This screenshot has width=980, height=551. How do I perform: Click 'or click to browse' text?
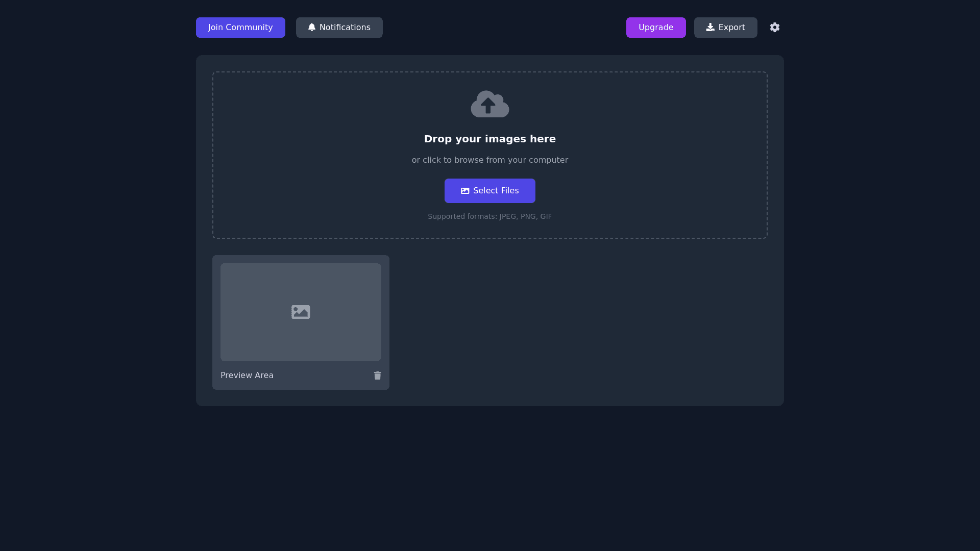(489, 160)
